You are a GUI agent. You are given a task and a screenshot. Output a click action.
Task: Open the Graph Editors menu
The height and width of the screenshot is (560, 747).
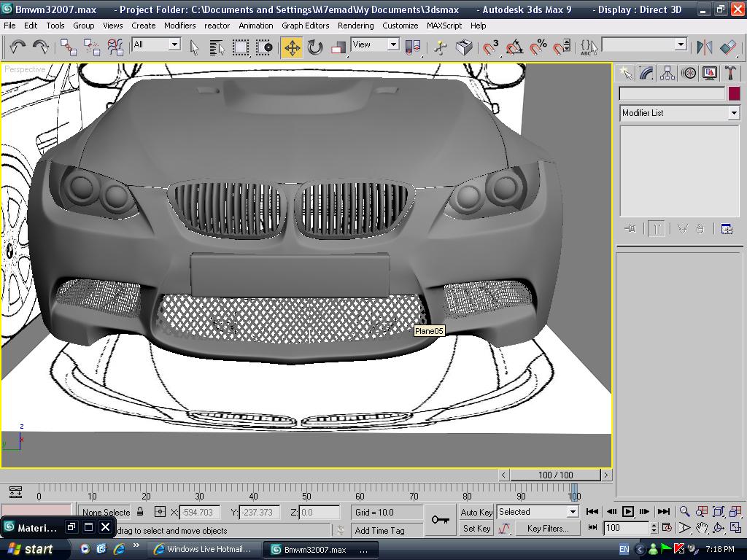[x=306, y=26]
